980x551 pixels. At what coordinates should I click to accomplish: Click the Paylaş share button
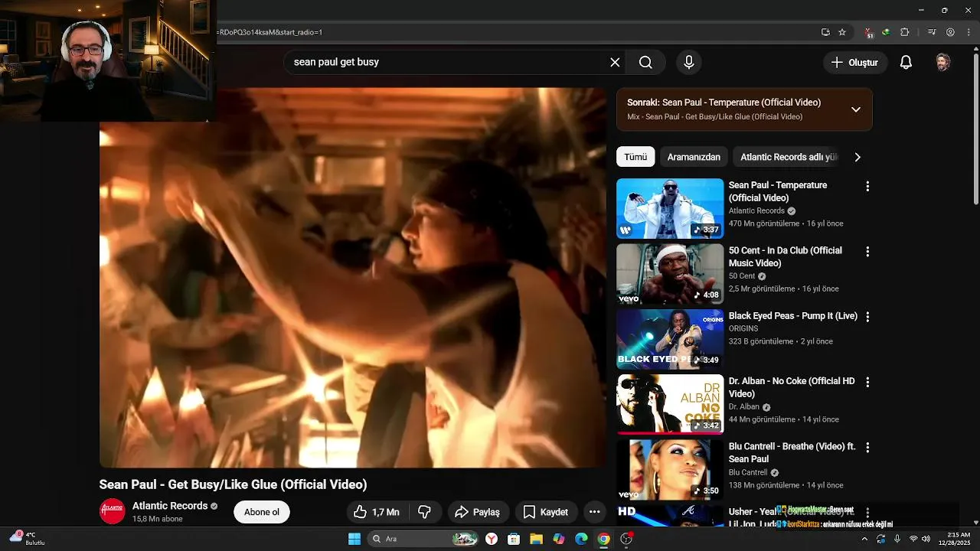pos(476,512)
